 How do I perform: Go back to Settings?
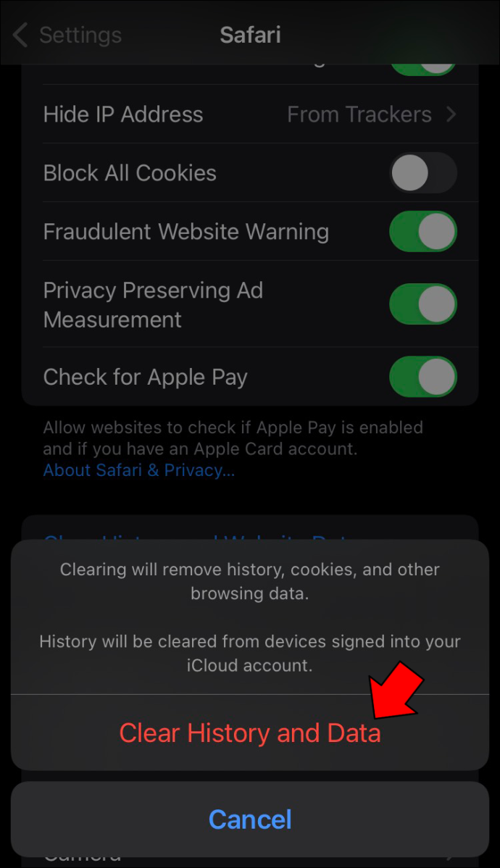(x=67, y=36)
